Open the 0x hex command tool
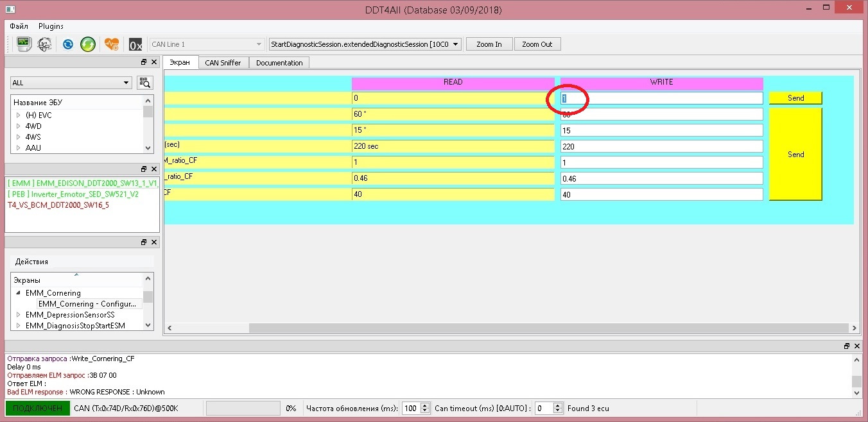868x422 pixels. pos(135,44)
